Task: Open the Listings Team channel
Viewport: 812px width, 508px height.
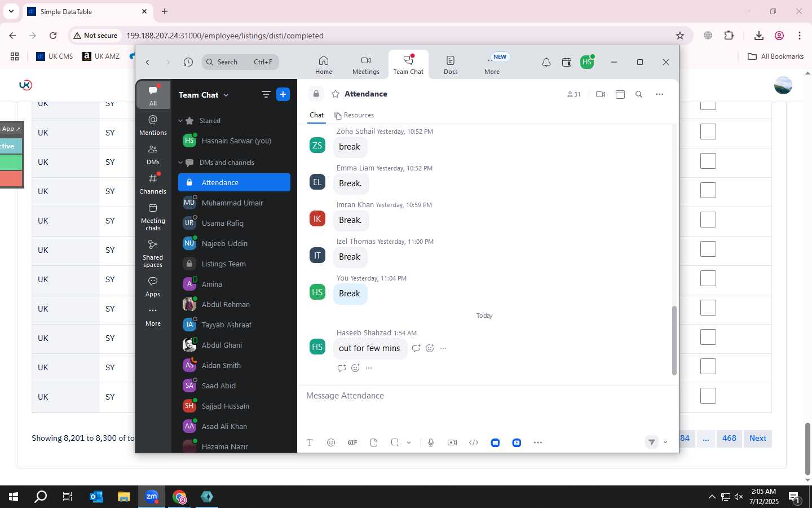Action: (x=234, y=264)
